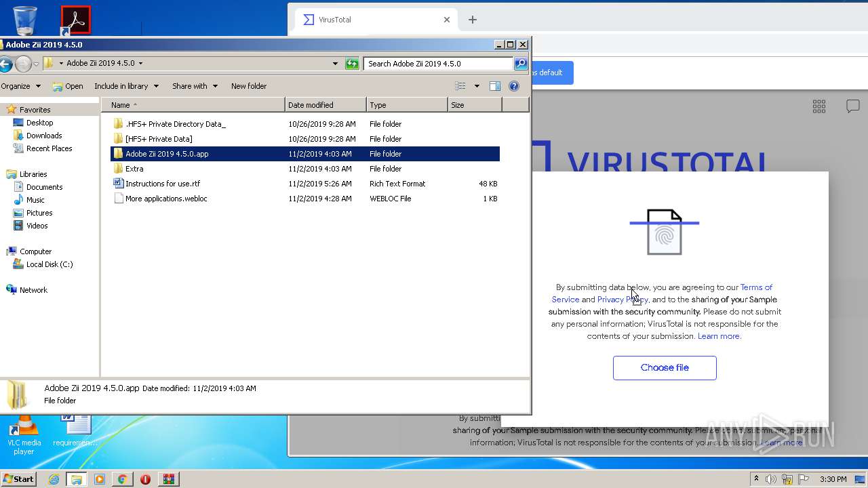This screenshot has width=868, height=488.
Task: Sort by Date modified column
Action: click(326, 105)
